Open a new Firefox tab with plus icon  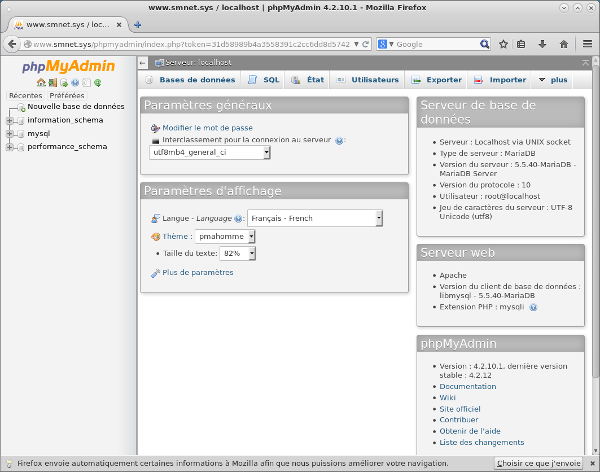click(x=138, y=25)
